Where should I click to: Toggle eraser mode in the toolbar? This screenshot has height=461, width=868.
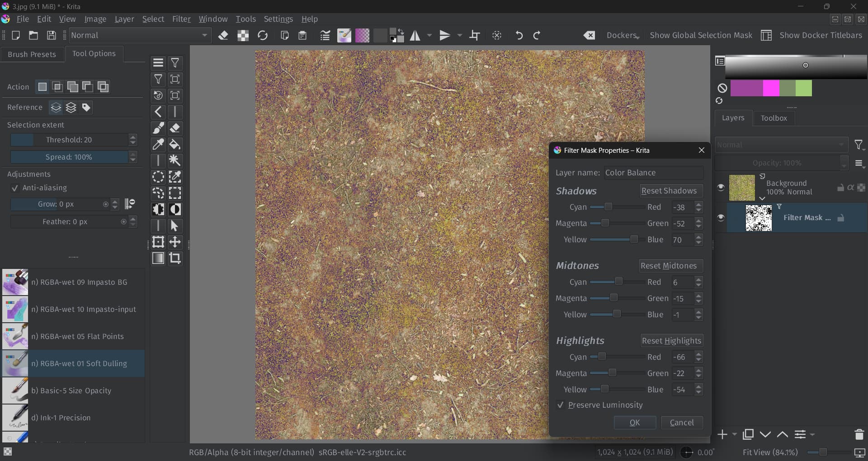coord(223,35)
